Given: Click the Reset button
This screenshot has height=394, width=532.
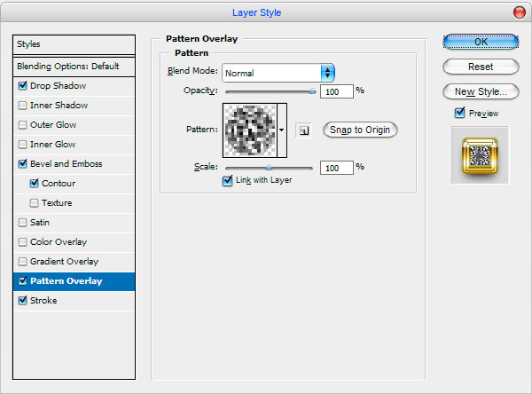Looking at the screenshot, I should point(481,67).
